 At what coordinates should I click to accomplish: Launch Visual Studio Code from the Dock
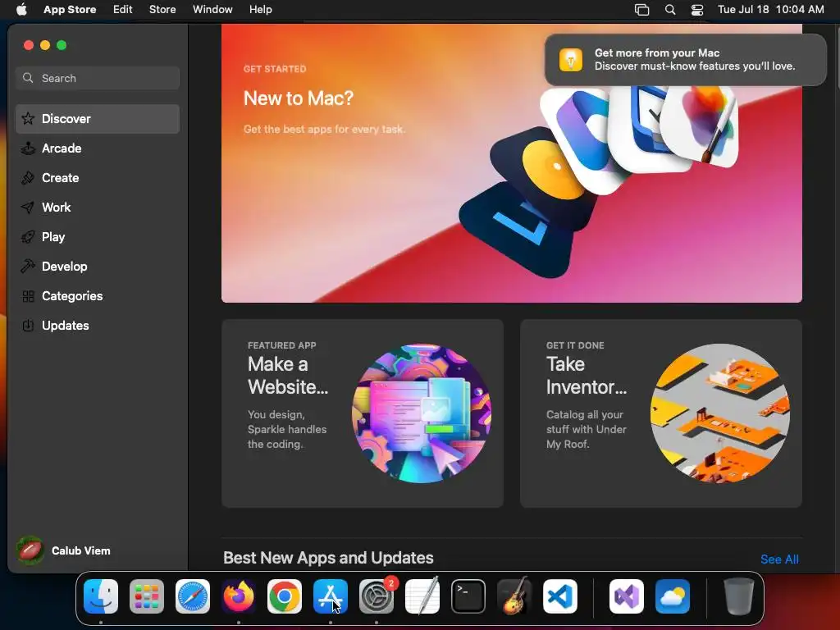point(559,596)
